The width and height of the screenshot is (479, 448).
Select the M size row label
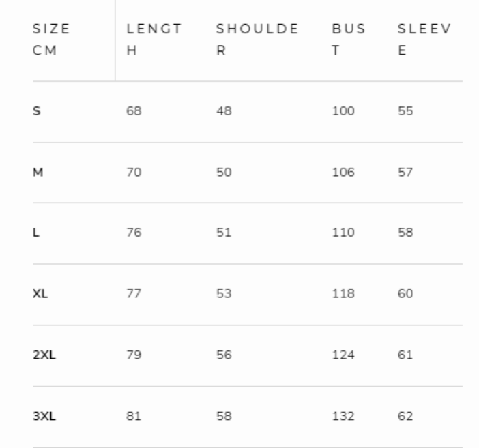pyautogui.click(x=38, y=173)
